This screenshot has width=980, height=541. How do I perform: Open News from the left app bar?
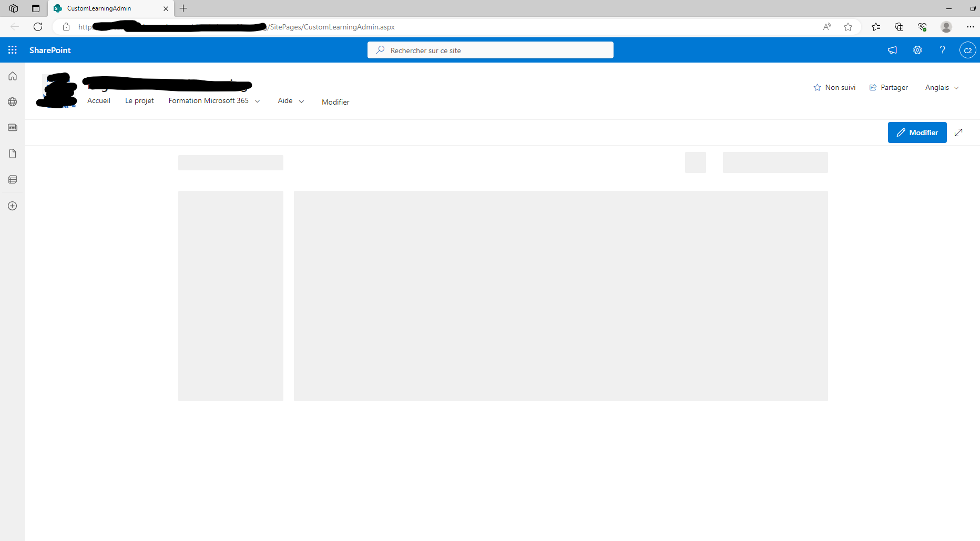pyautogui.click(x=12, y=127)
